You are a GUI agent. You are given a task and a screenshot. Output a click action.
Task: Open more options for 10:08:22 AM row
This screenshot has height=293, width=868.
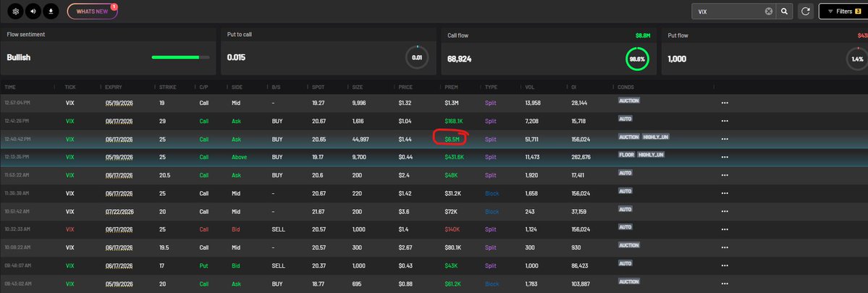tap(725, 247)
